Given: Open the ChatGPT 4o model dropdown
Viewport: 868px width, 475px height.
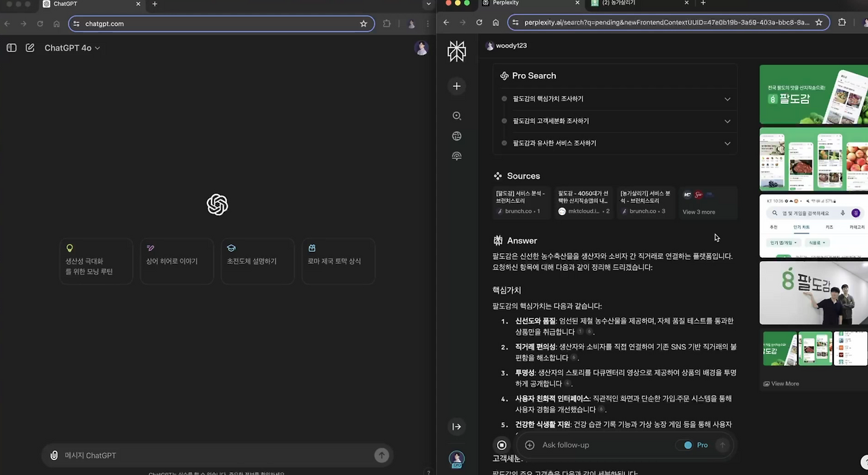Looking at the screenshot, I should click(x=72, y=47).
